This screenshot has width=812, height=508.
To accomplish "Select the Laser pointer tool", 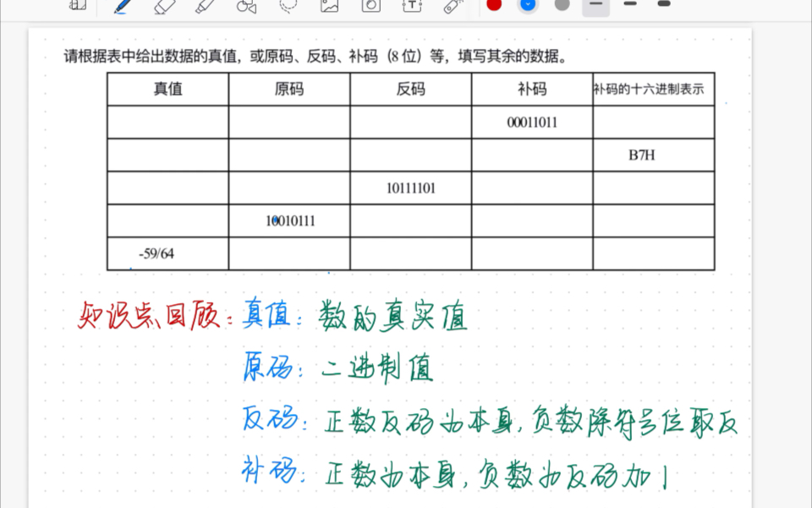I will 451,8.
